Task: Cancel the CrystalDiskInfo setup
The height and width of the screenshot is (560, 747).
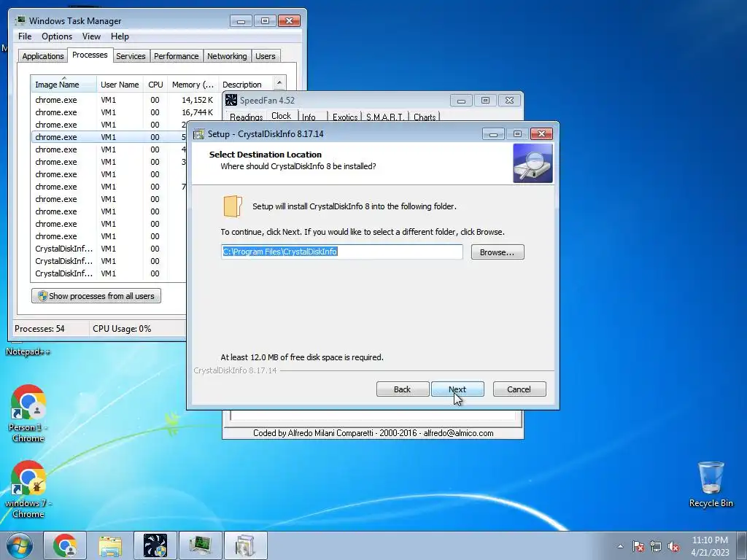Action: (519, 389)
